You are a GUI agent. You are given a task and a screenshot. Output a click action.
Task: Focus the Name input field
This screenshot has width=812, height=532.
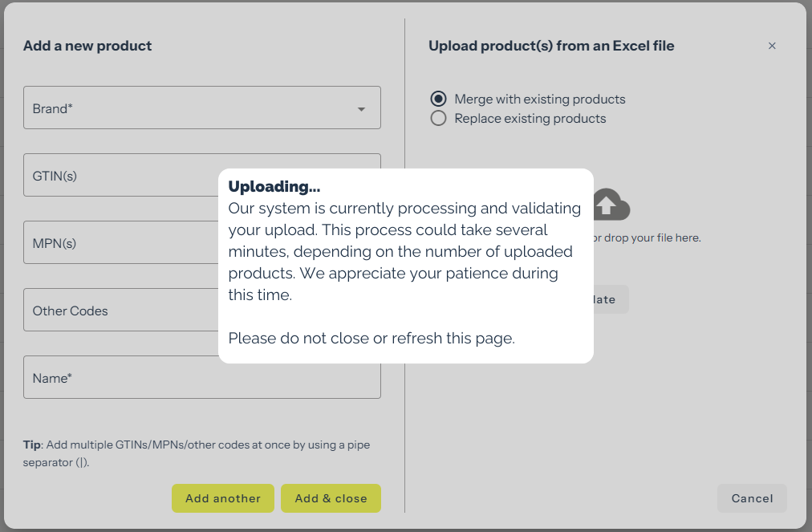(201, 378)
